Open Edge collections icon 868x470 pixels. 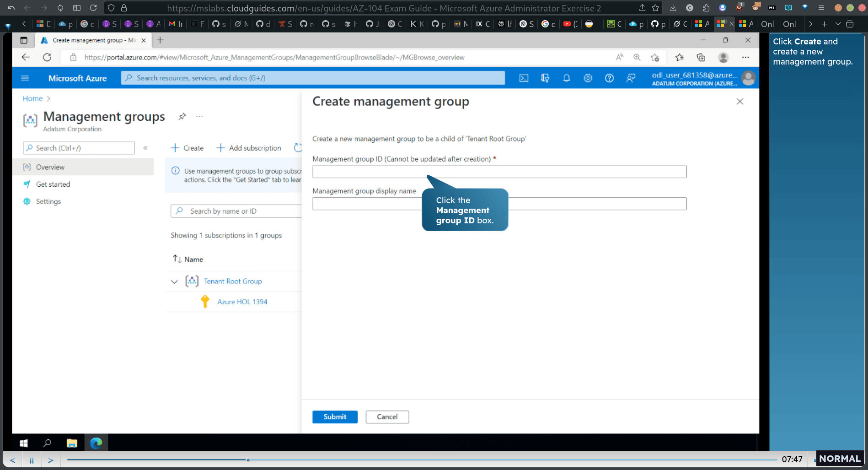[x=701, y=57]
